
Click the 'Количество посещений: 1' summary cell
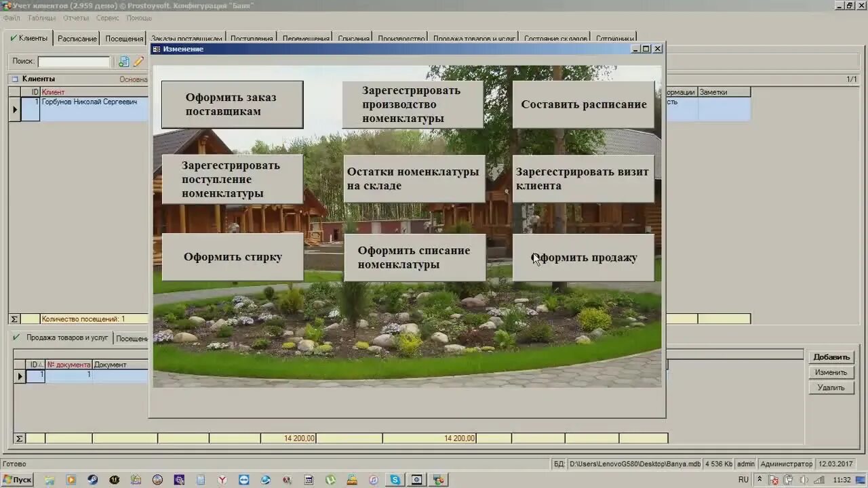pos(94,319)
